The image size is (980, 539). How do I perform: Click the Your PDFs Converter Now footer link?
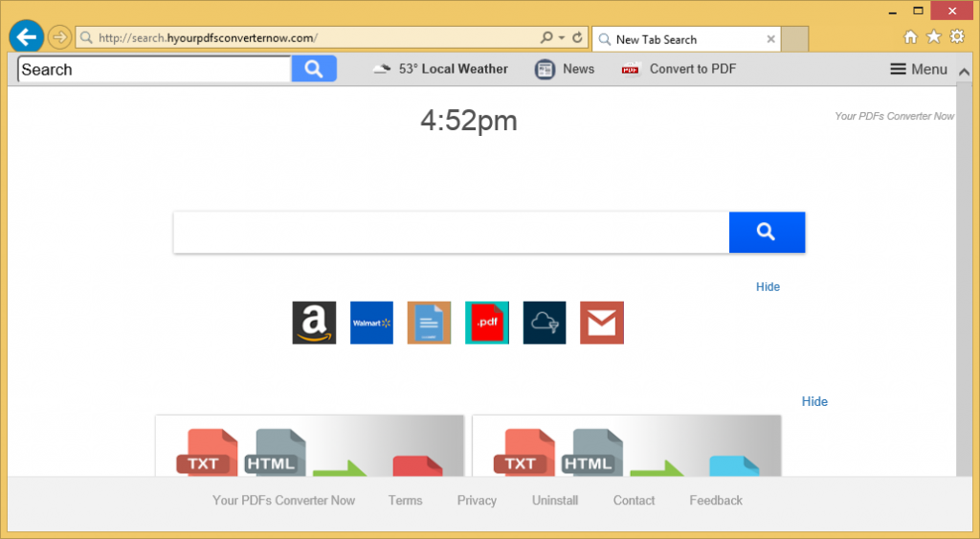283,501
